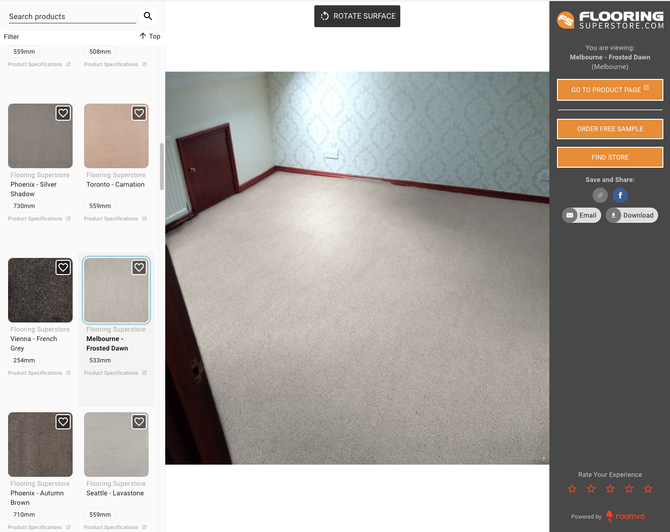Share on Facebook icon
The width and height of the screenshot is (670, 532).
620,195
